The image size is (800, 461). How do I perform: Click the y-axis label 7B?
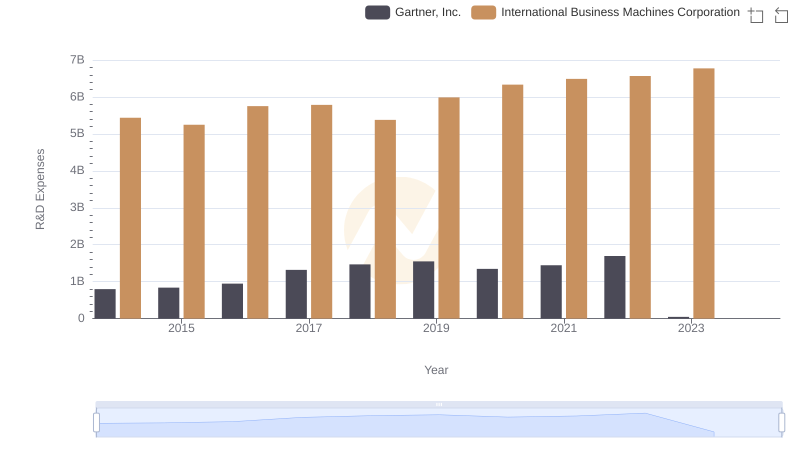coord(77,60)
